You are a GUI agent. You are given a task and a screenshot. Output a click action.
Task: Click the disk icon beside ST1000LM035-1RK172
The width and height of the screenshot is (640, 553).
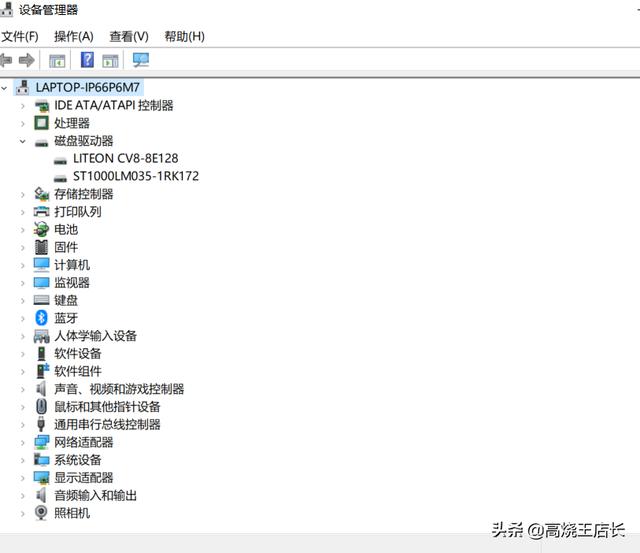click(x=60, y=178)
